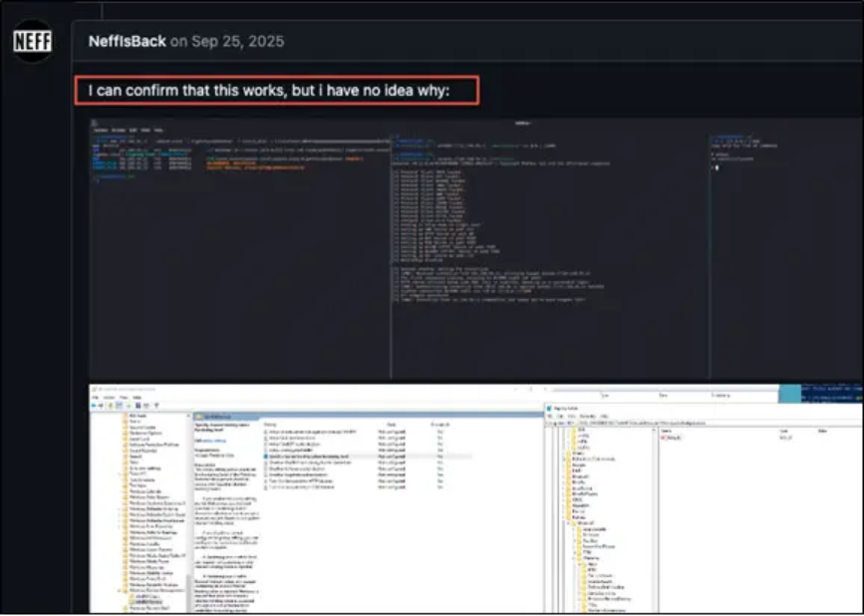864x616 pixels.
Task: Click the Registry Editor address bar
Action: point(698,422)
